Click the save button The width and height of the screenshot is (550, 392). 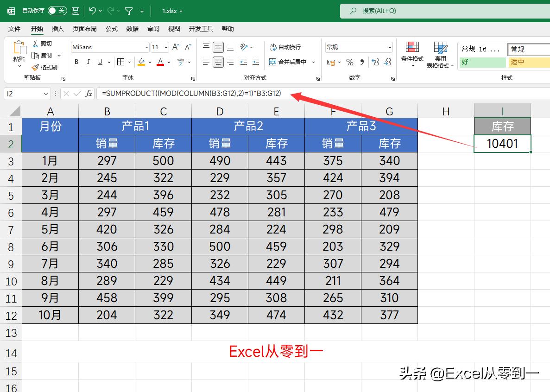point(75,10)
